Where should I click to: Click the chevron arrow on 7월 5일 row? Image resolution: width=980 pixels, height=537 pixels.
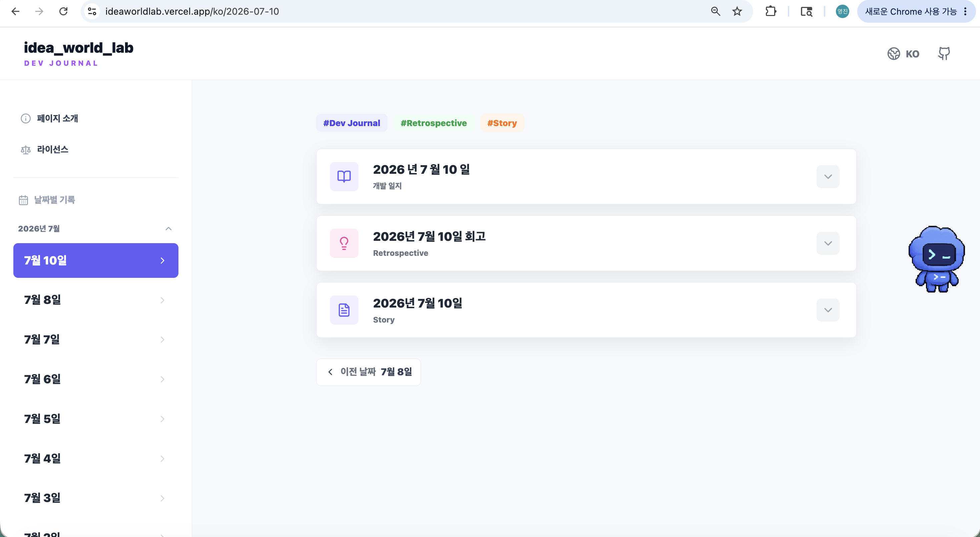[162, 419]
